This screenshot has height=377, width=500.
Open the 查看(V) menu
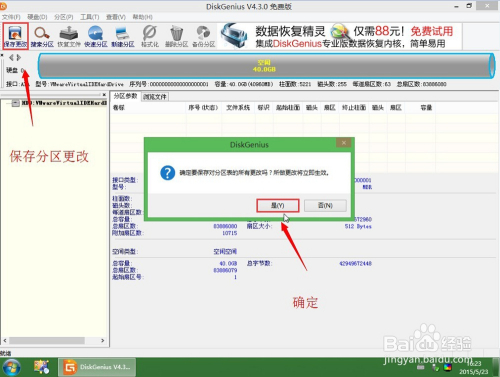(x=116, y=17)
